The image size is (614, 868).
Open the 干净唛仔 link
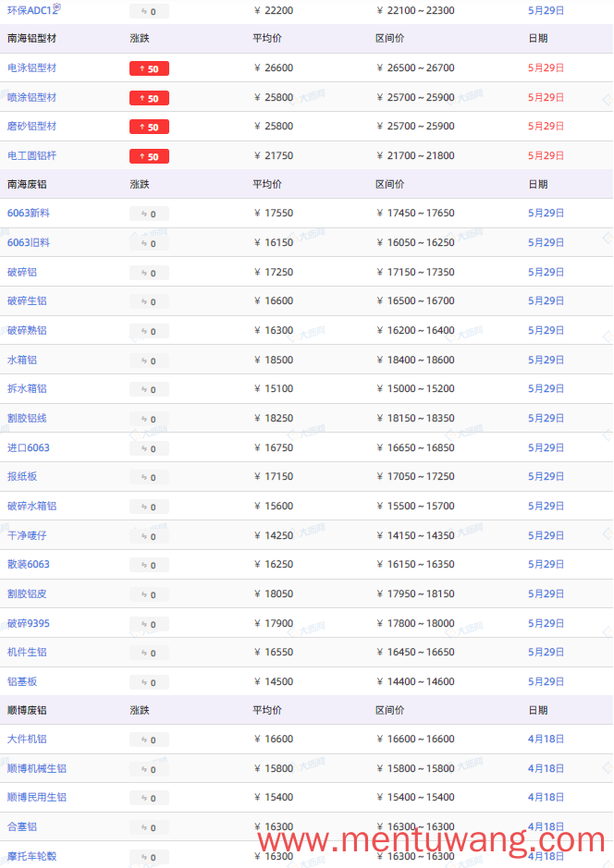(x=27, y=536)
